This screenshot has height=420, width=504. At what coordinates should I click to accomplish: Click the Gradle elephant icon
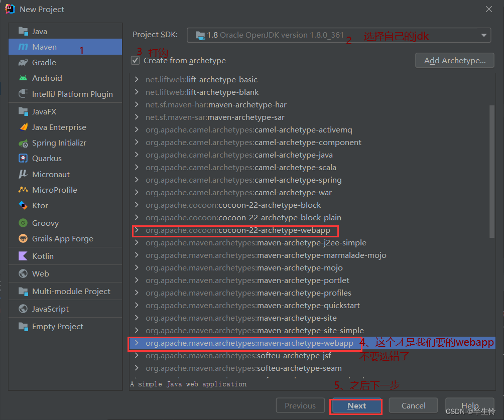(x=23, y=62)
